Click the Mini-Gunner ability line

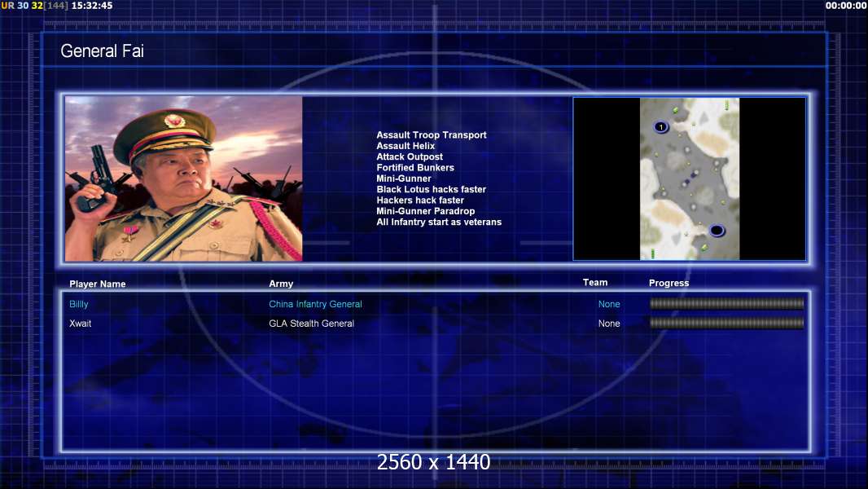pyautogui.click(x=404, y=178)
